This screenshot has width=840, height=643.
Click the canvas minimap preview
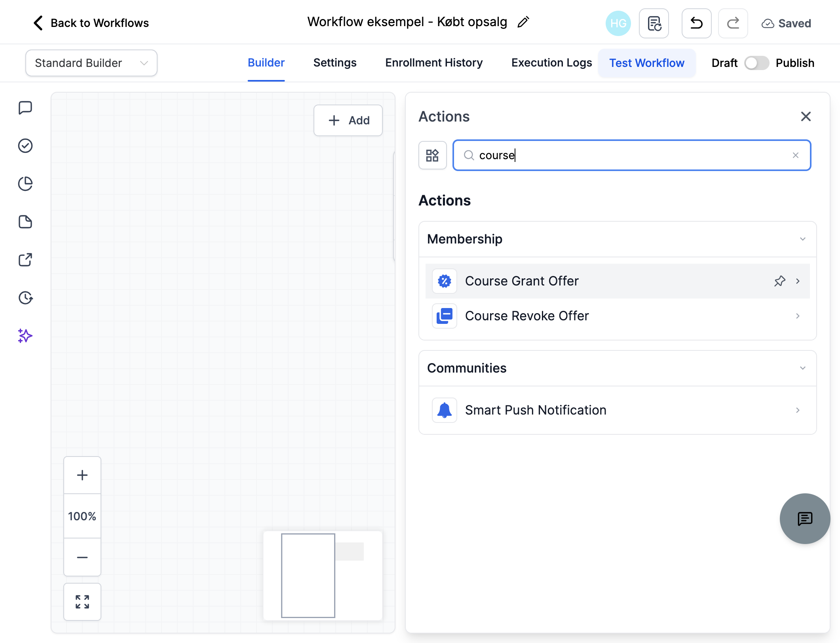tap(323, 576)
